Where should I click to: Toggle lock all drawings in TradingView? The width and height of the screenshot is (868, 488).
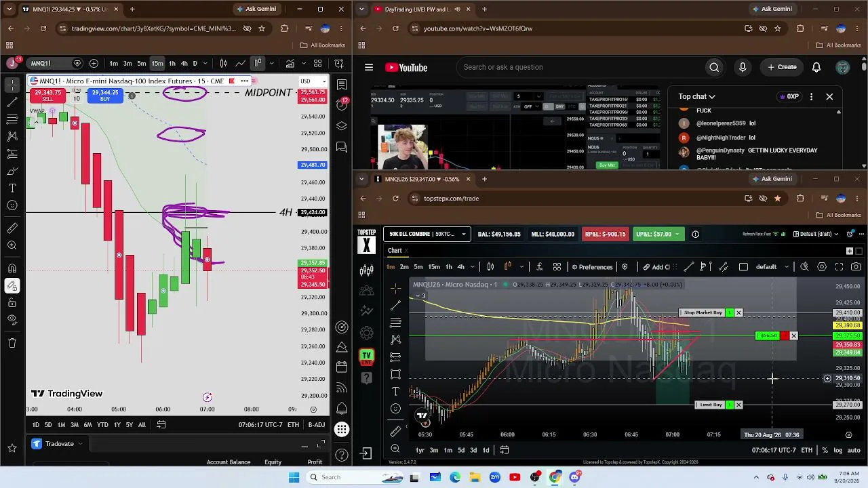tap(12, 303)
